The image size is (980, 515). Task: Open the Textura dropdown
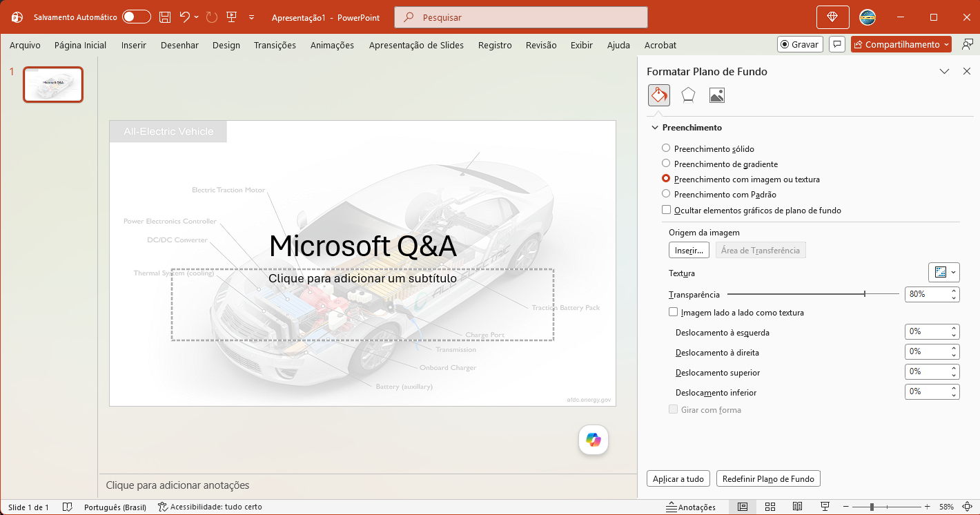(944, 272)
